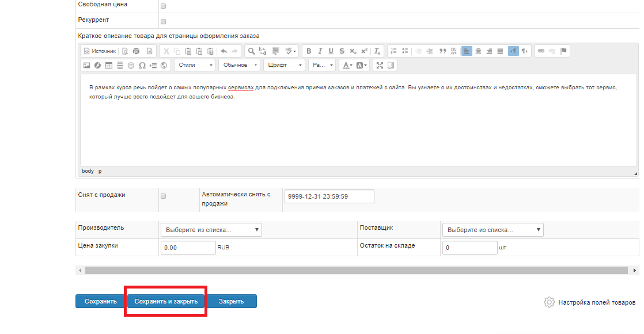The width and height of the screenshot is (644, 334).
Task: Center-align the paragraph text
Action: 478,51
